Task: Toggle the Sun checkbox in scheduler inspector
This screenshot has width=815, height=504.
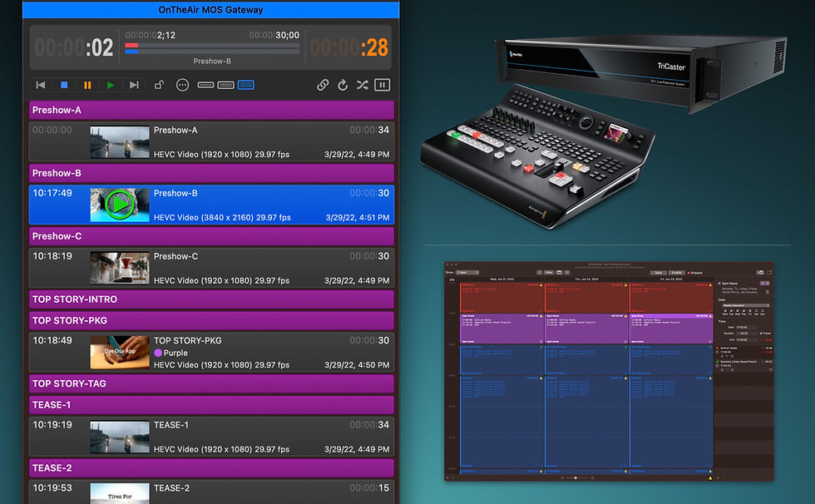Action: point(763,311)
